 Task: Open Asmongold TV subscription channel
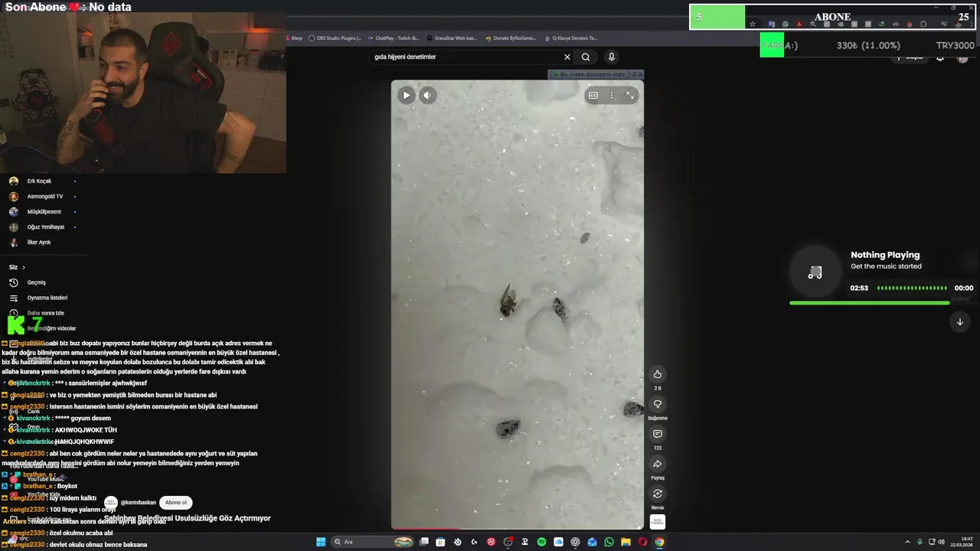click(44, 197)
